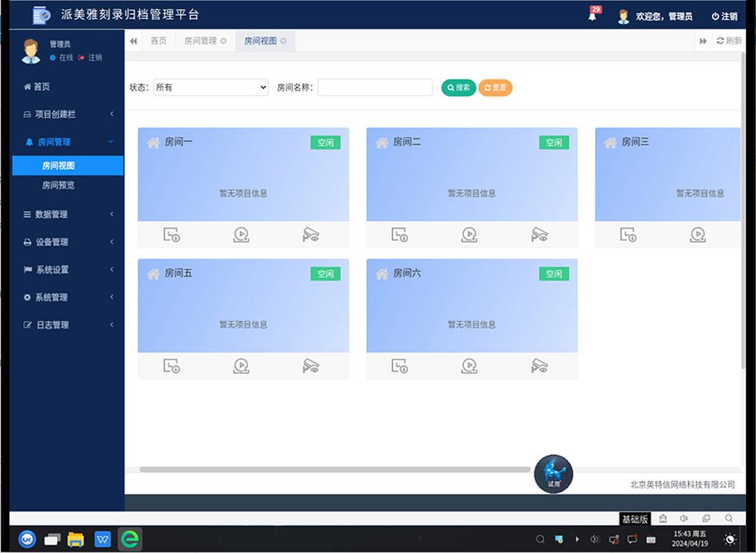
Task: Open the file manager icon in taskbar
Action: [75, 539]
